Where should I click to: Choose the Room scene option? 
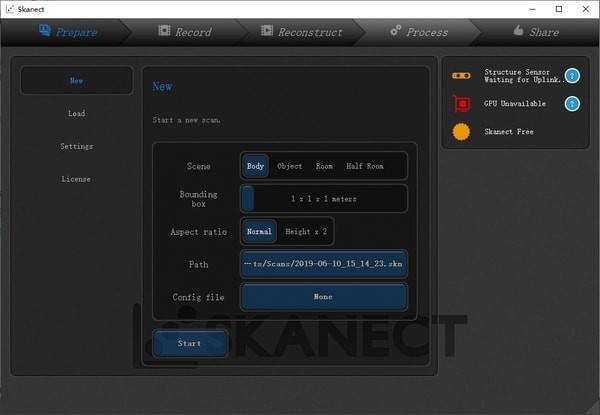tap(324, 166)
